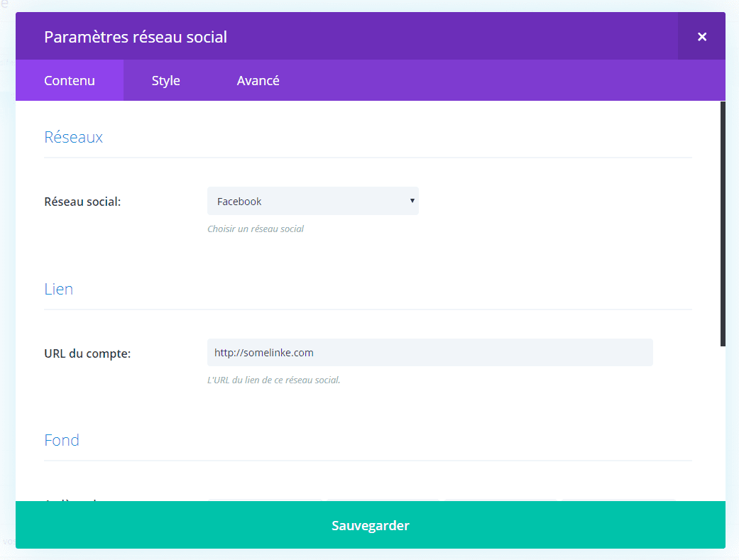Click the Réseau social field label
739x560 pixels.
(81, 201)
